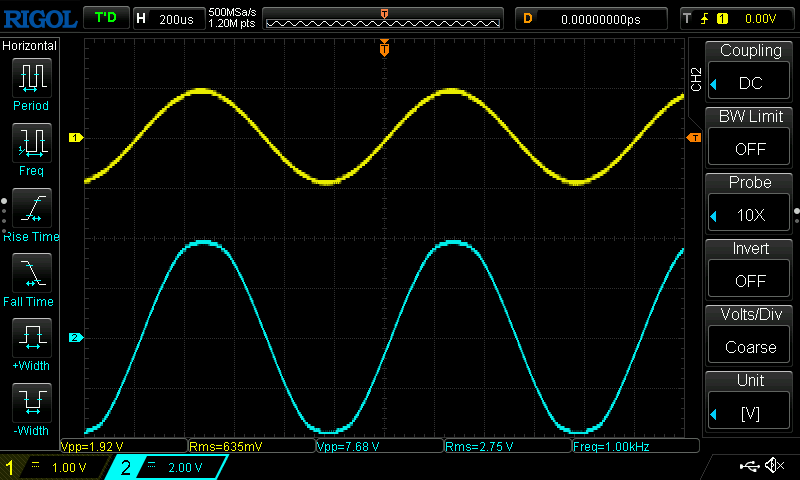This screenshot has width=800, height=480.
Task: Click the memory waveform overview bar
Action: [x=383, y=19]
